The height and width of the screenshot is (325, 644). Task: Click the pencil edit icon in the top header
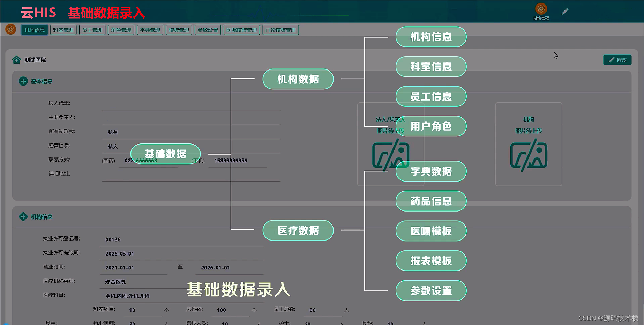(x=565, y=11)
